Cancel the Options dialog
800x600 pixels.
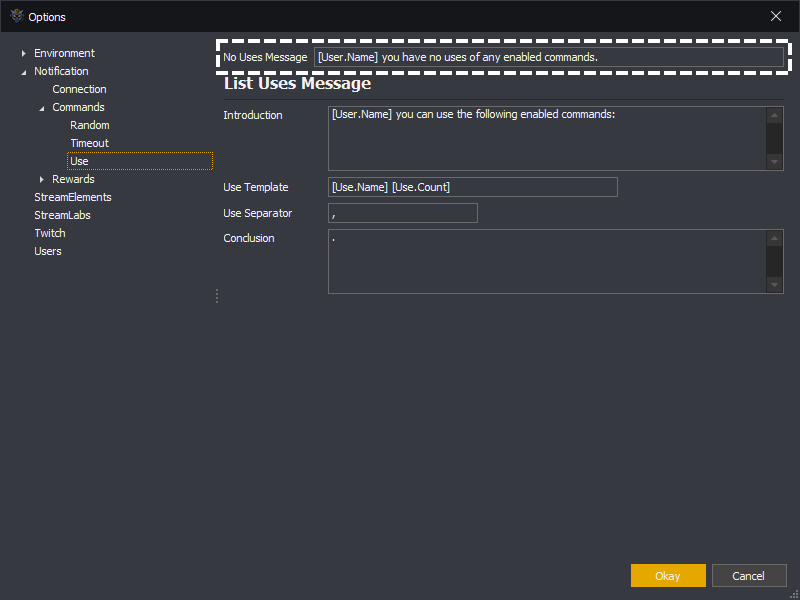[x=748, y=576]
